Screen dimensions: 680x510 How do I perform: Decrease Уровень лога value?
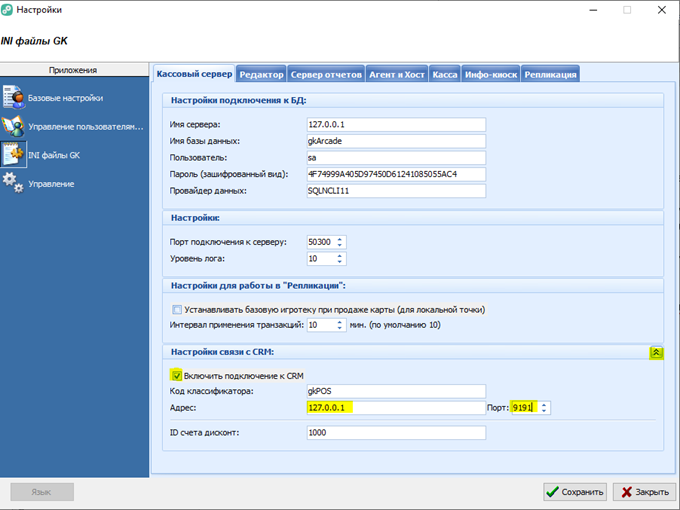click(340, 262)
